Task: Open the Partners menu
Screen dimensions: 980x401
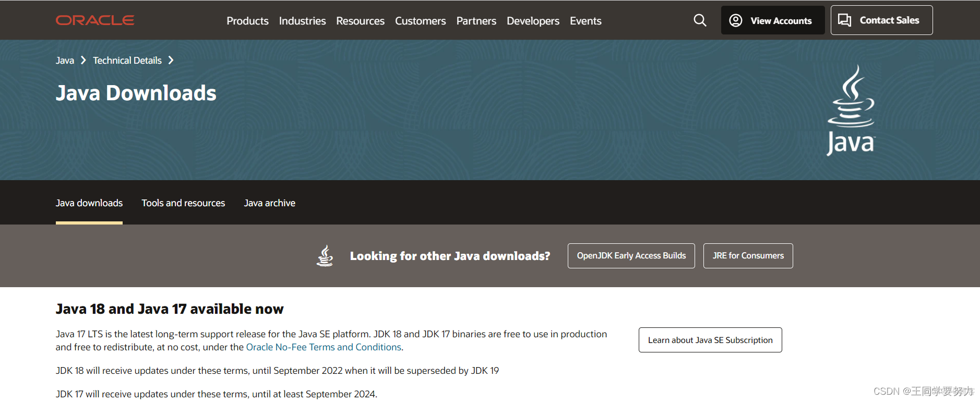Action: (476, 21)
